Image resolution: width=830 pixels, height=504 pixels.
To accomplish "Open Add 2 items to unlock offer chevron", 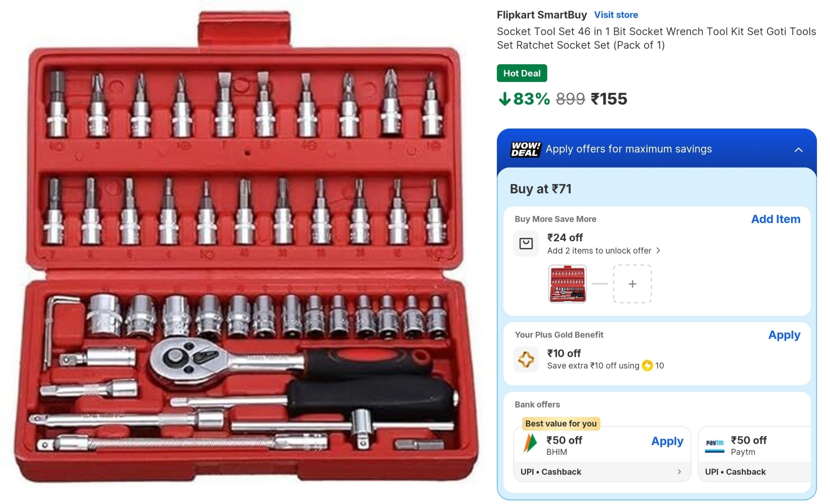I will click(658, 251).
